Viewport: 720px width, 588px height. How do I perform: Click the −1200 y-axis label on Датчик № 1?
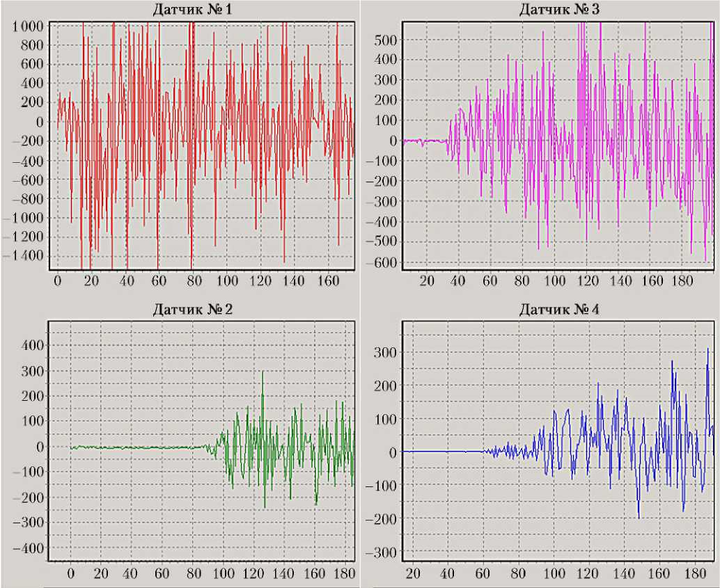click(24, 237)
